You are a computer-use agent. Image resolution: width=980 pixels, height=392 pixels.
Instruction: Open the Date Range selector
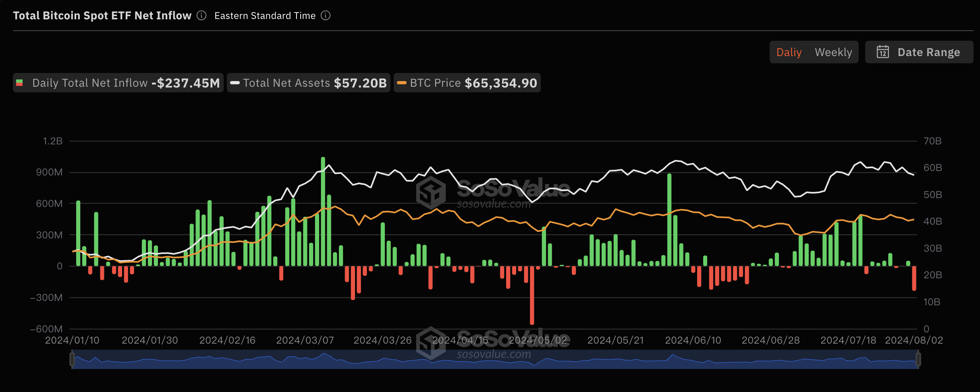click(919, 52)
